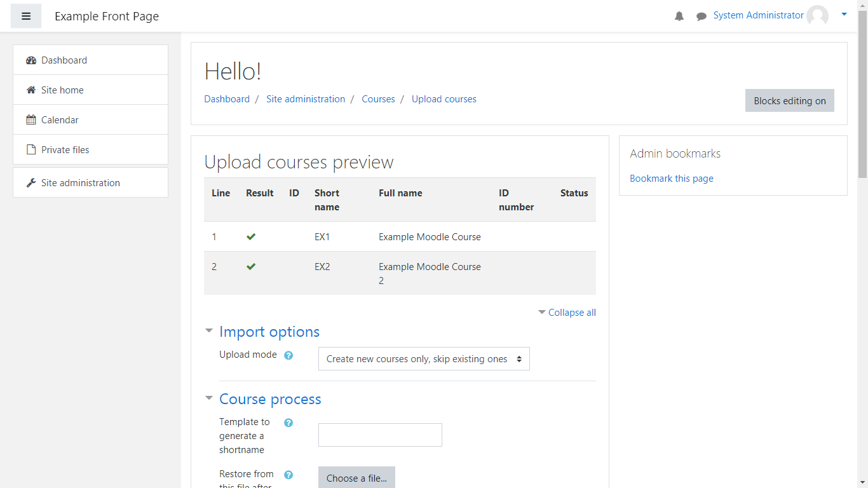Expand the user menu arrow
Image resolution: width=868 pixels, height=488 pixels.
[844, 14]
